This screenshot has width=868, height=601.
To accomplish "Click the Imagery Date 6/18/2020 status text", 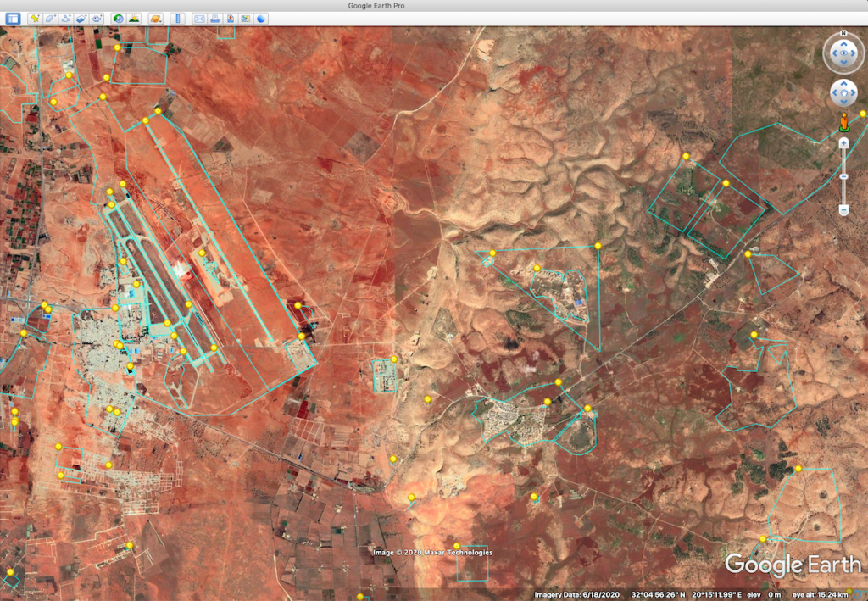I will click(576, 595).
